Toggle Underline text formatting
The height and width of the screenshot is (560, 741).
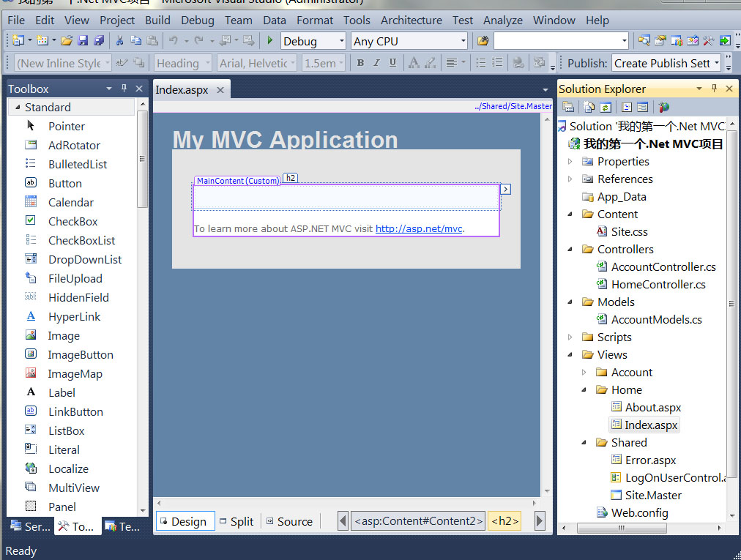(393, 63)
